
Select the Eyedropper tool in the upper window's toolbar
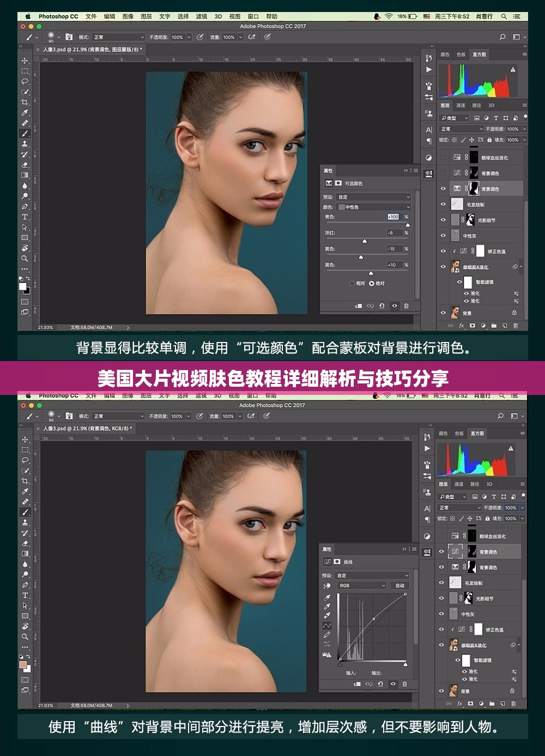point(25,113)
